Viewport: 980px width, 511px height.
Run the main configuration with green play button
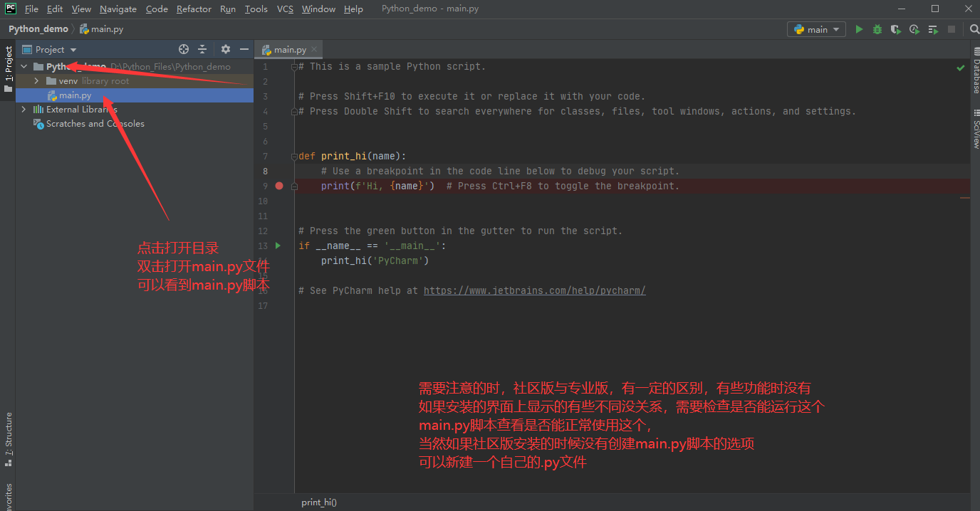pyautogui.click(x=859, y=29)
